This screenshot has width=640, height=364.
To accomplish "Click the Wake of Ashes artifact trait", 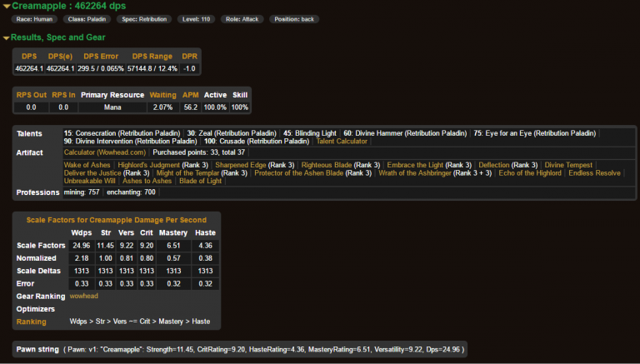I will (x=87, y=165).
